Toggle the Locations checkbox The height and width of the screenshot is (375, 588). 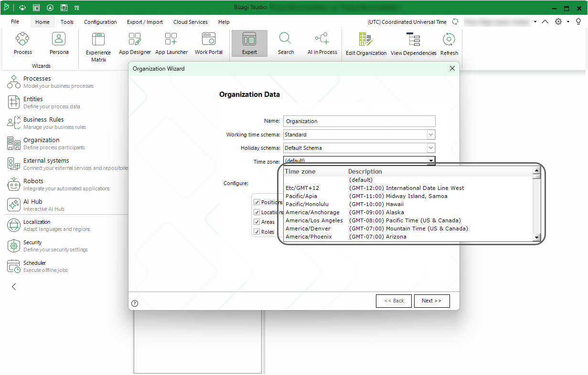(x=257, y=212)
